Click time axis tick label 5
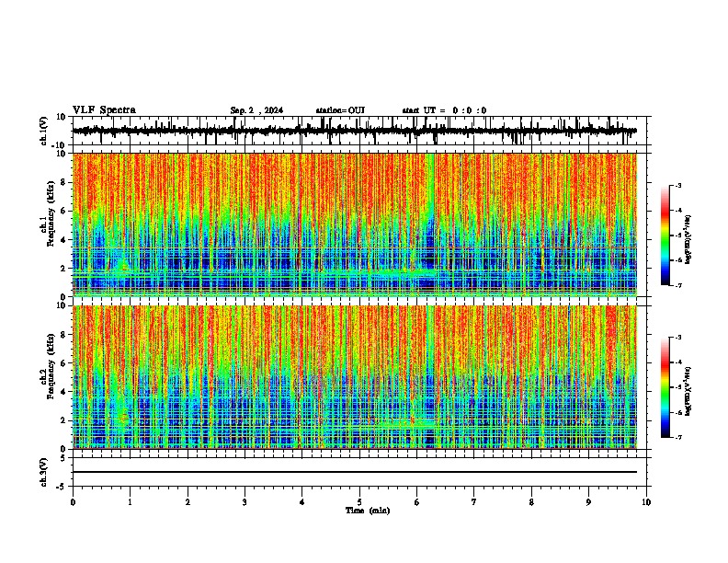 click(359, 502)
